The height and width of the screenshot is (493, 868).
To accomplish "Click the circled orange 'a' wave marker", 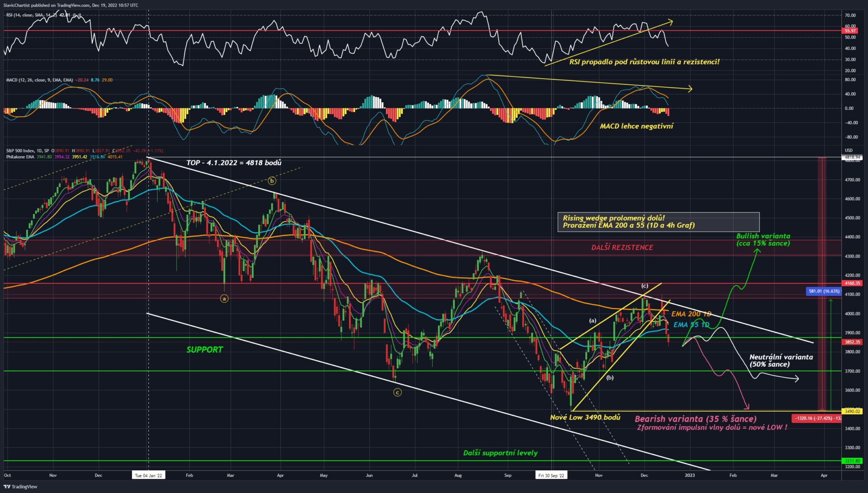I will pyautogui.click(x=224, y=298).
